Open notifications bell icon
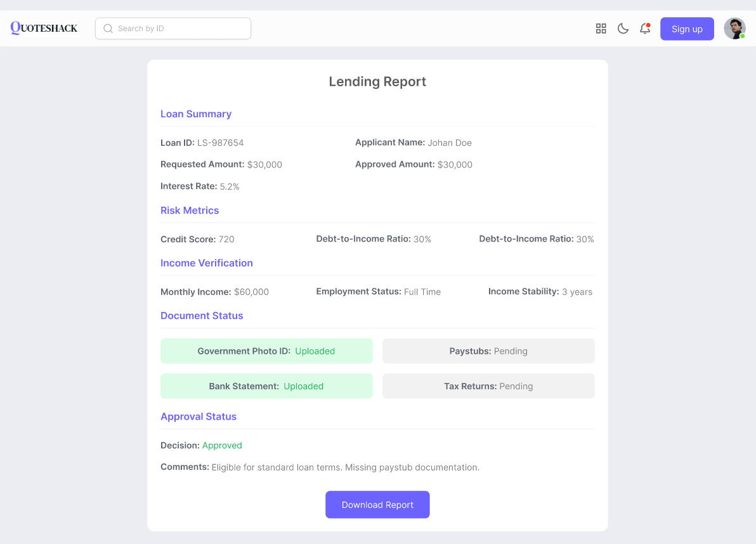The height and width of the screenshot is (544, 756). point(645,29)
